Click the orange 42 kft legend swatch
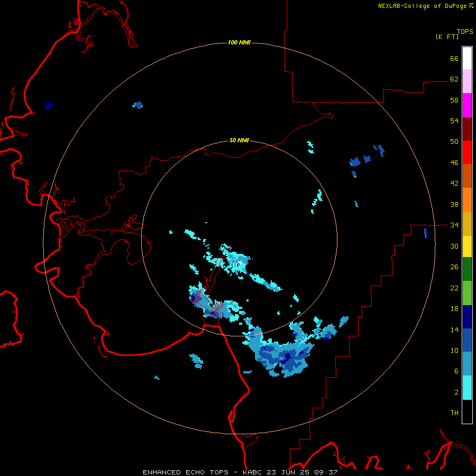Viewport: 476px width, 476px height. click(x=467, y=200)
